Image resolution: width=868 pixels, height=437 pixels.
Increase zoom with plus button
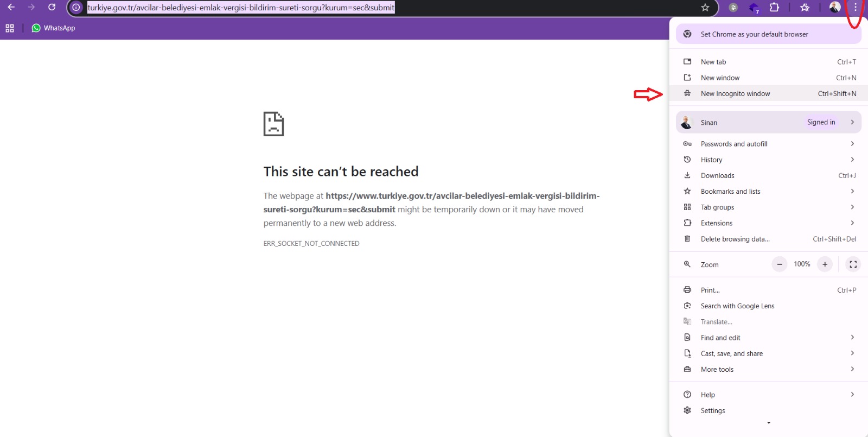pyautogui.click(x=825, y=264)
